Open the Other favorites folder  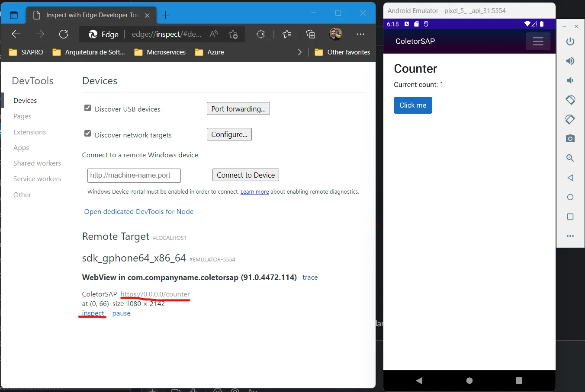click(342, 52)
